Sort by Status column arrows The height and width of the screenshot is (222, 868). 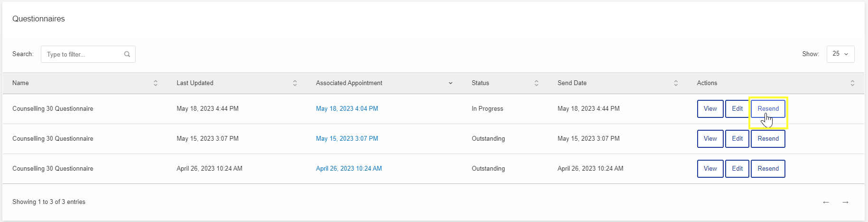(x=536, y=83)
